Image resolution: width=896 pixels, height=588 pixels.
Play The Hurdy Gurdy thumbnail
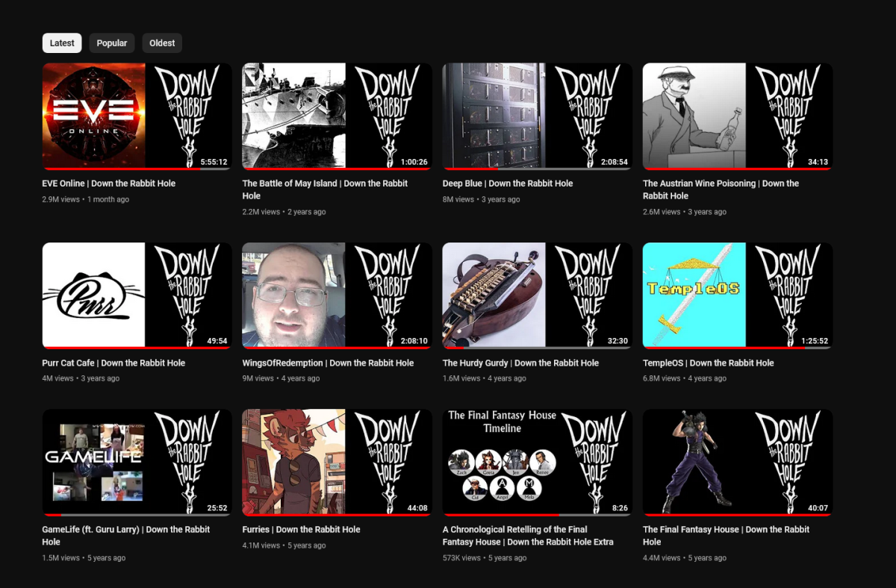(537, 295)
